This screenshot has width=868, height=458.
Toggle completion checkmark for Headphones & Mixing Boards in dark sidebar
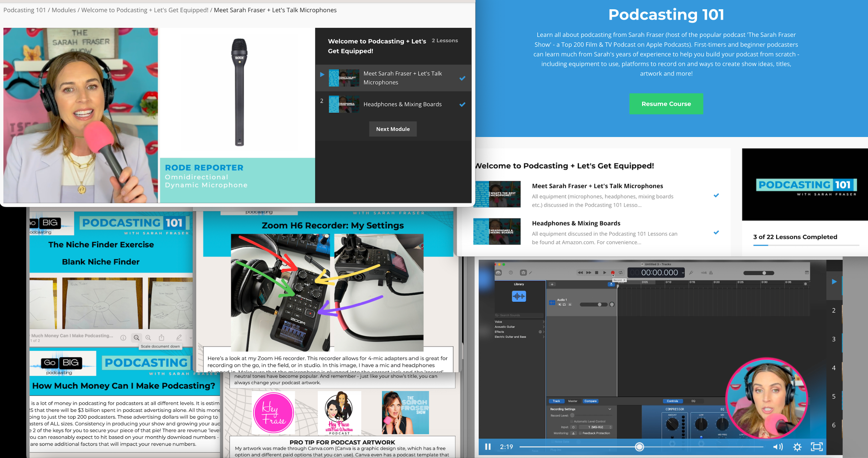tap(462, 104)
